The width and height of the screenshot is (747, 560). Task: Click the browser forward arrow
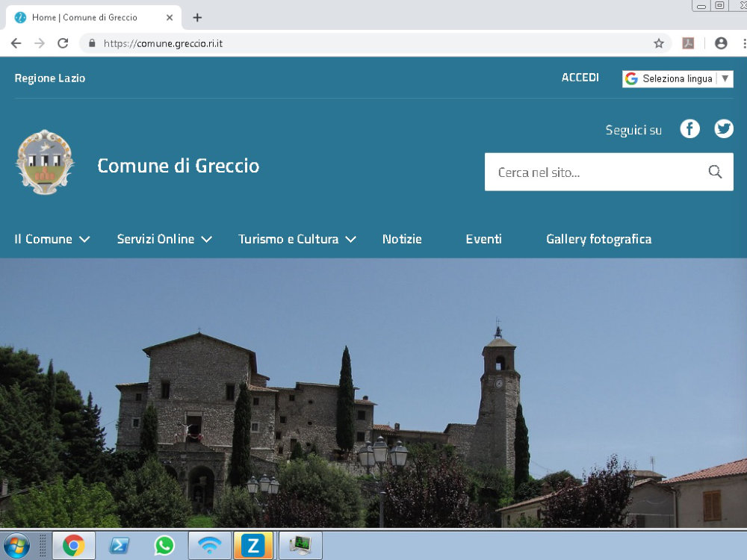[x=40, y=43]
